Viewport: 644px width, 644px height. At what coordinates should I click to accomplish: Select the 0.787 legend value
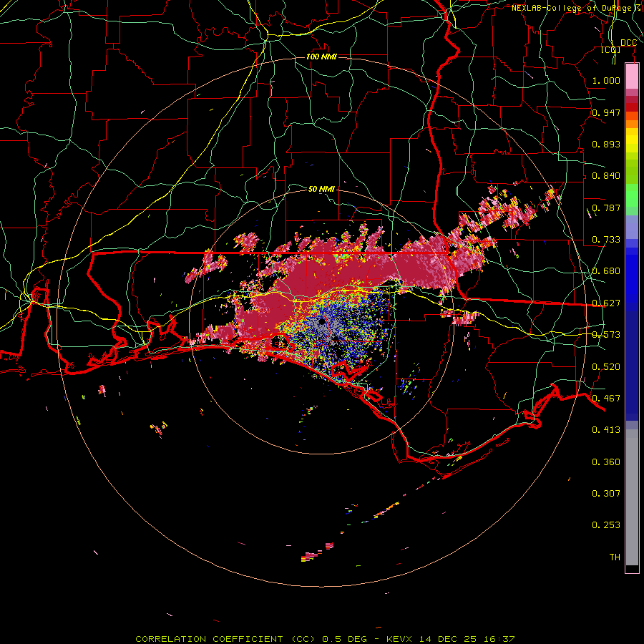coord(606,208)
